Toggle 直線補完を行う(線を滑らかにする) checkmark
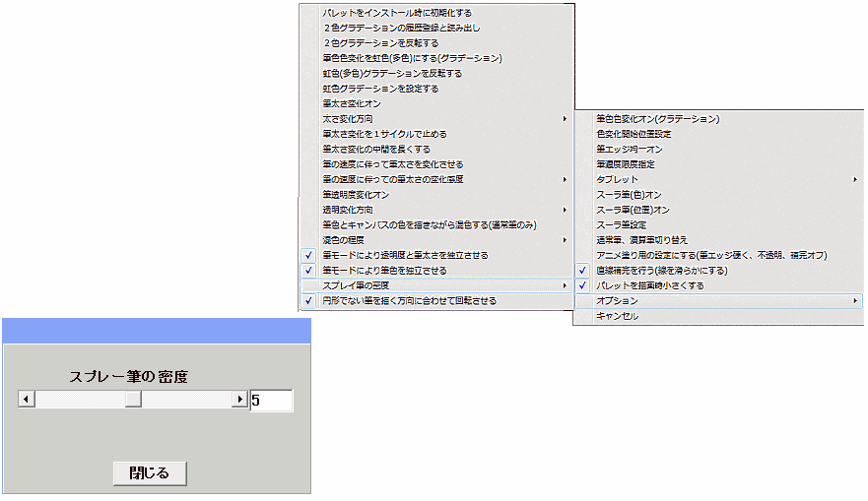Viewport: 868px width, 501px height. [660, 270]
